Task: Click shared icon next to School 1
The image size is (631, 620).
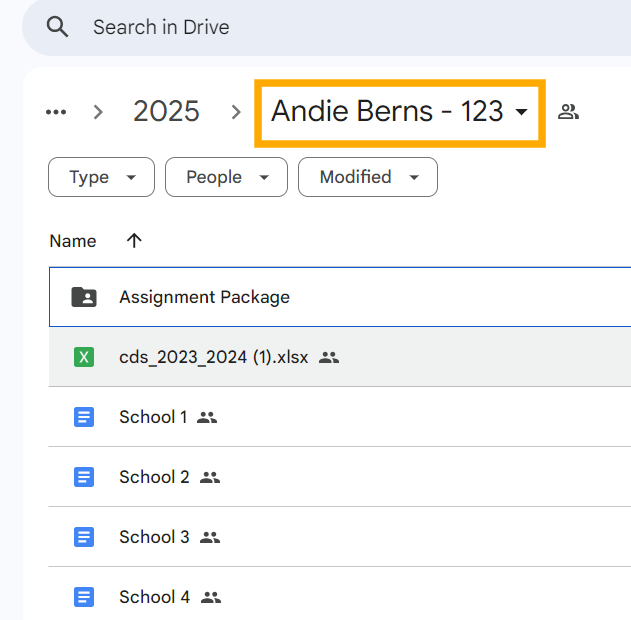Action: pos(207,418)
